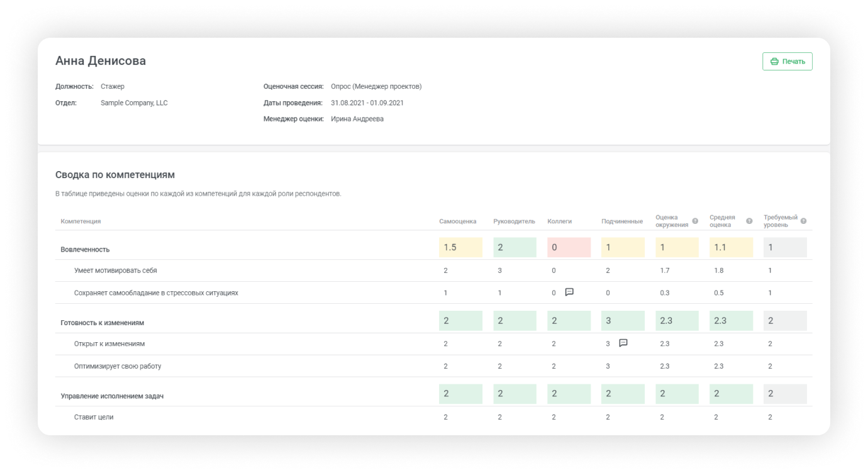868x473 pixels.
Task: Select the Готовность к изменениям competency row
Action: tap(102, 323)
